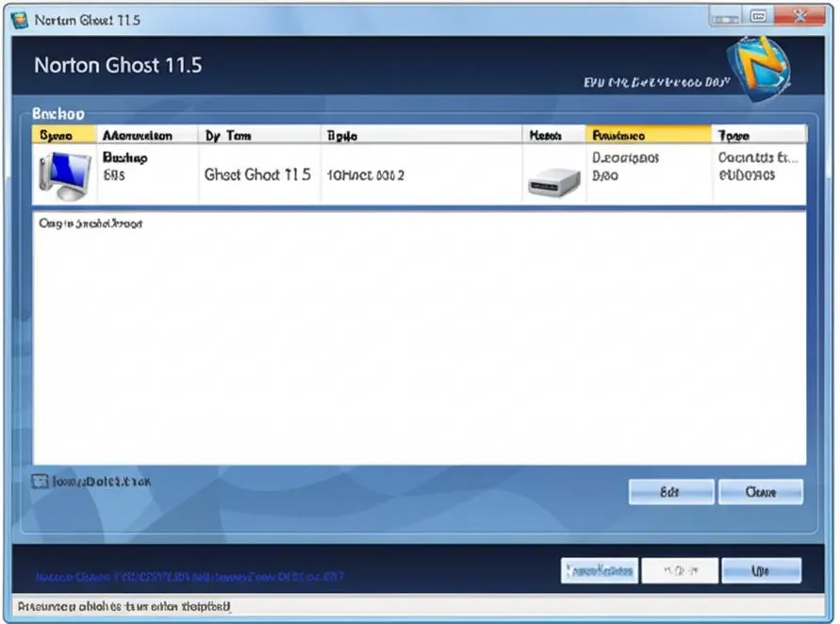The width and height of the screenshot is (840, 624).
Task: Click the leftmost bottom bar button
Action: [x=600, y=570]
